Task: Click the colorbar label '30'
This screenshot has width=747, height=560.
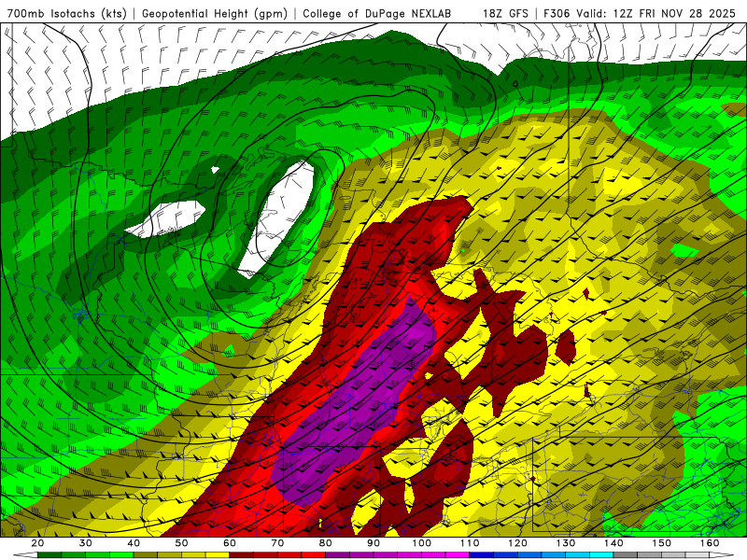Action: coord(86,543)
